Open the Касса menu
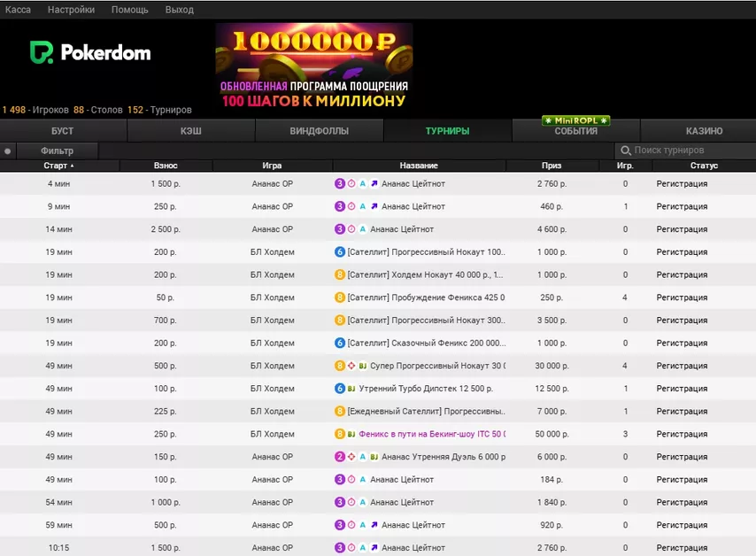This screenshot has width=756, height=556. coord(18,10)
